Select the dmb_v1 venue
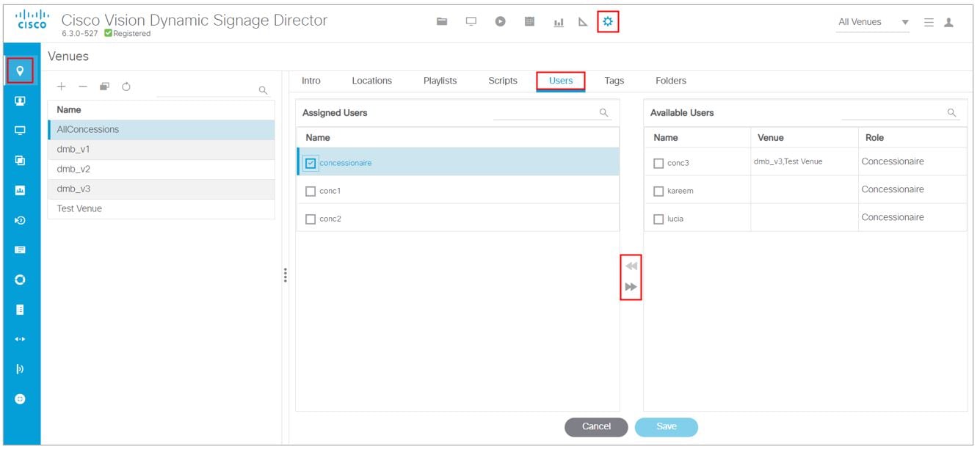This screenshot has height=452, width=980. point(161,150)
